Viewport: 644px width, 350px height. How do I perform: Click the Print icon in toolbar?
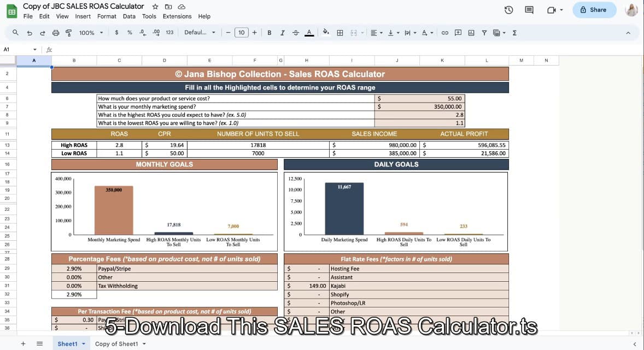[55, 33]
